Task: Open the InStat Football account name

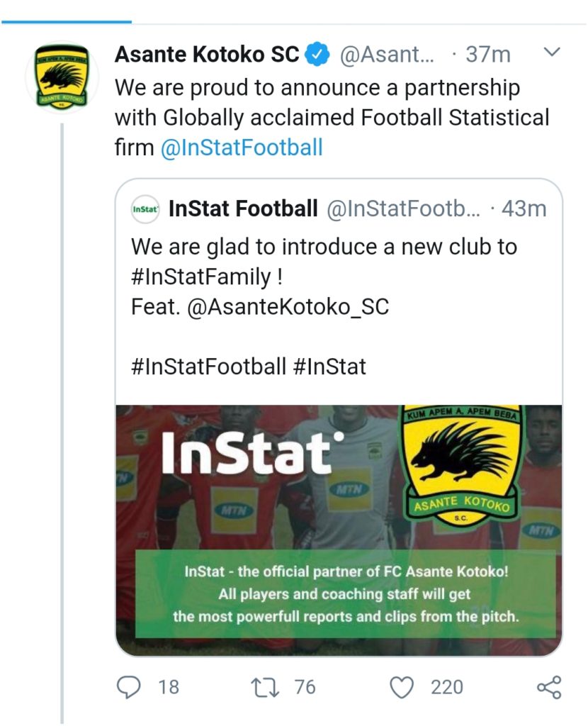Action: pyautogui.click(x=243, y=209)
